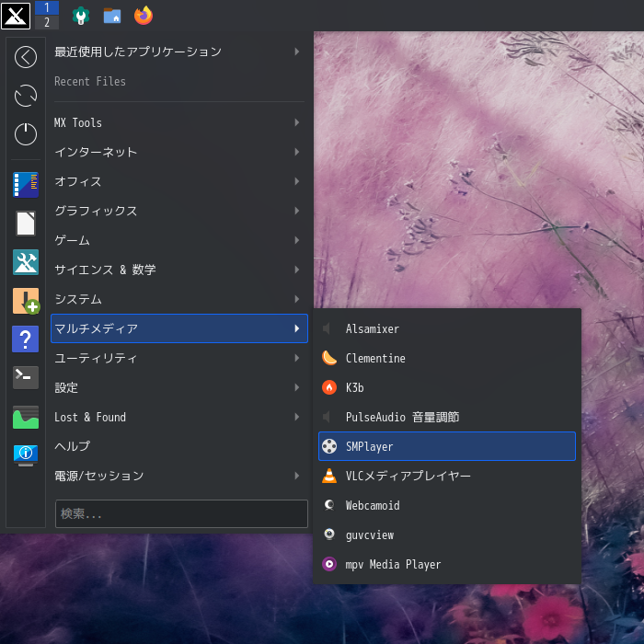Click the SMPlayer film reel icon
This screenshot has width=644, height=644.
[329, 446]
